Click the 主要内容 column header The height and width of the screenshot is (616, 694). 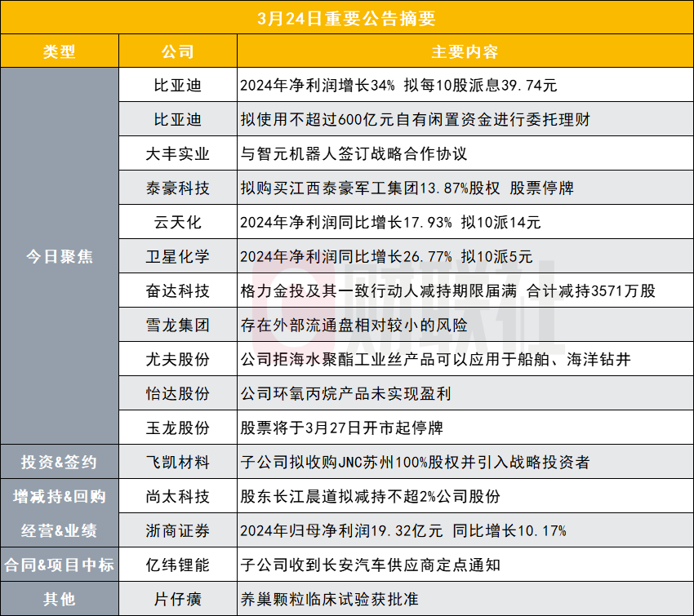465,51
